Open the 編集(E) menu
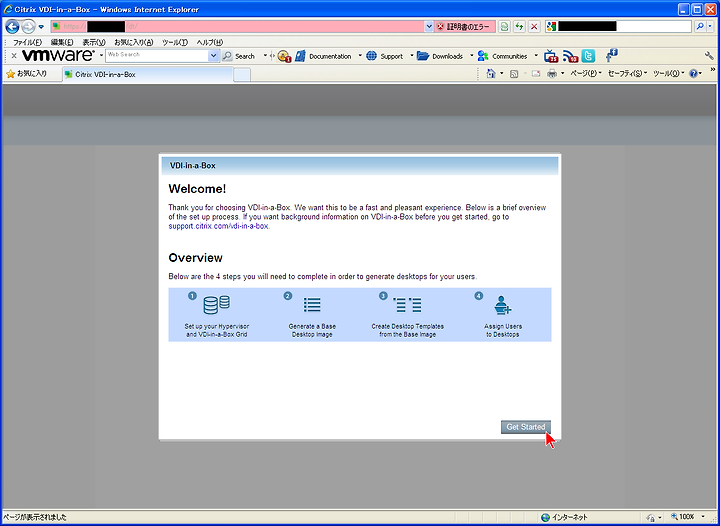720x526 pixels. pos(62,42)
